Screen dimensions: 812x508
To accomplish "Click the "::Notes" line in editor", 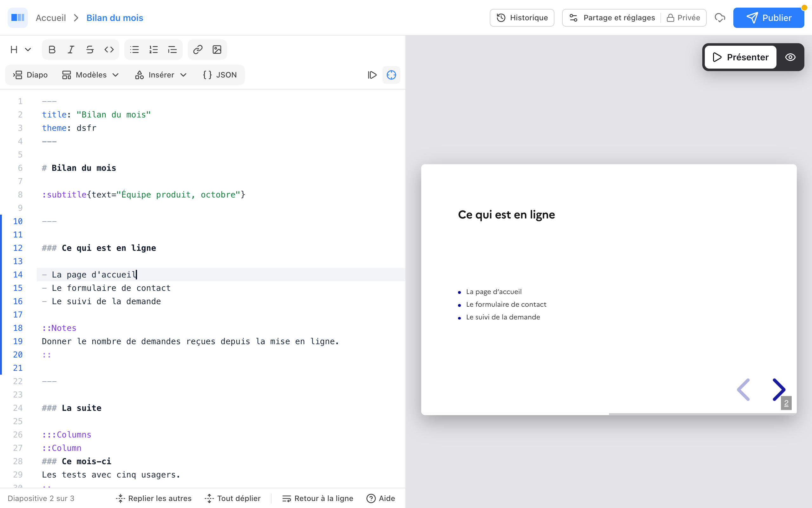I will click(x=59, y=328).
